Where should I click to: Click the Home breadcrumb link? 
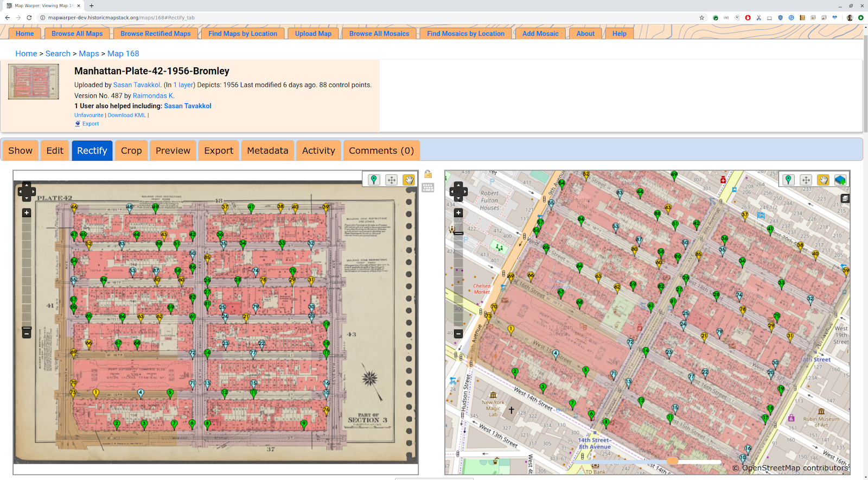click(26, 53)
